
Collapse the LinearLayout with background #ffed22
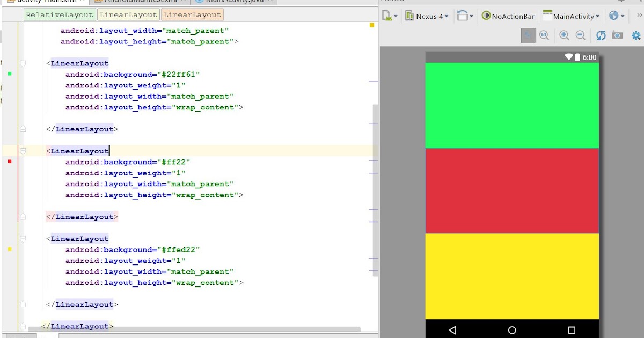pyautogui.click(x=23, y=239)
